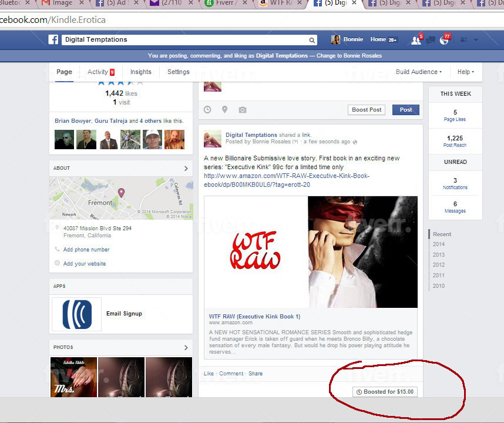Open notifications globe icon with 77 badge

tap(445, 40)
